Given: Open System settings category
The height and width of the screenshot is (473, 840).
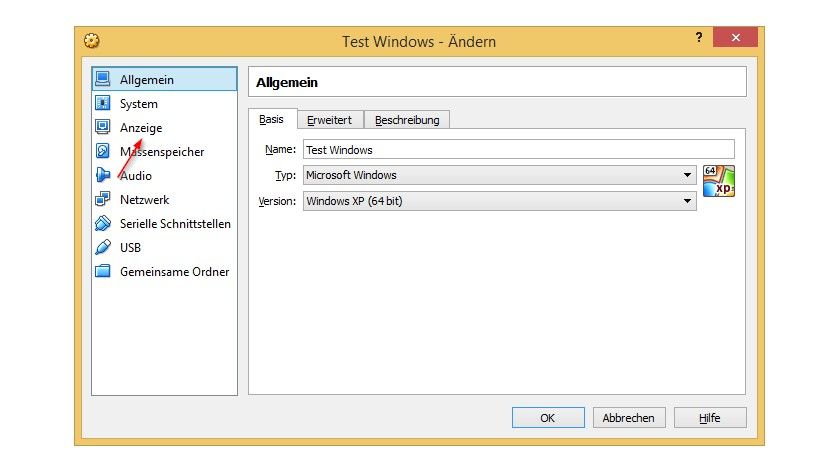Looking at the screenshot, I should pos(164,103).
